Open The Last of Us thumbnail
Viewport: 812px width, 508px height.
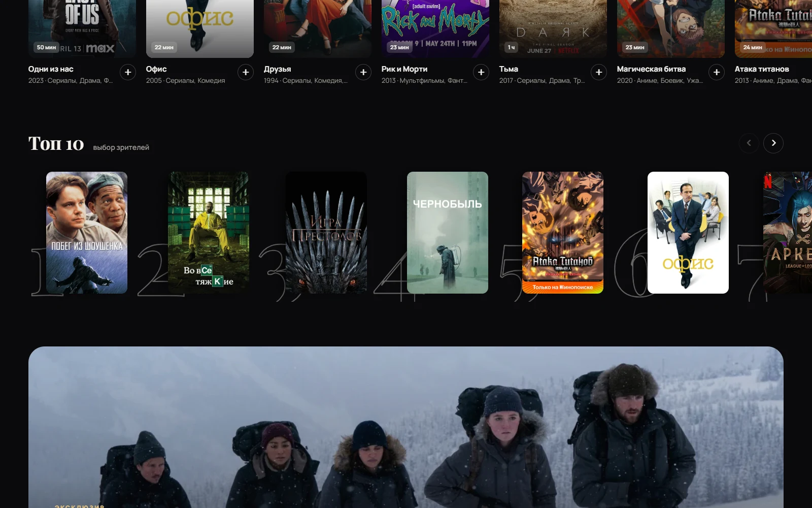pyautogui.click(x=82, y=28)
